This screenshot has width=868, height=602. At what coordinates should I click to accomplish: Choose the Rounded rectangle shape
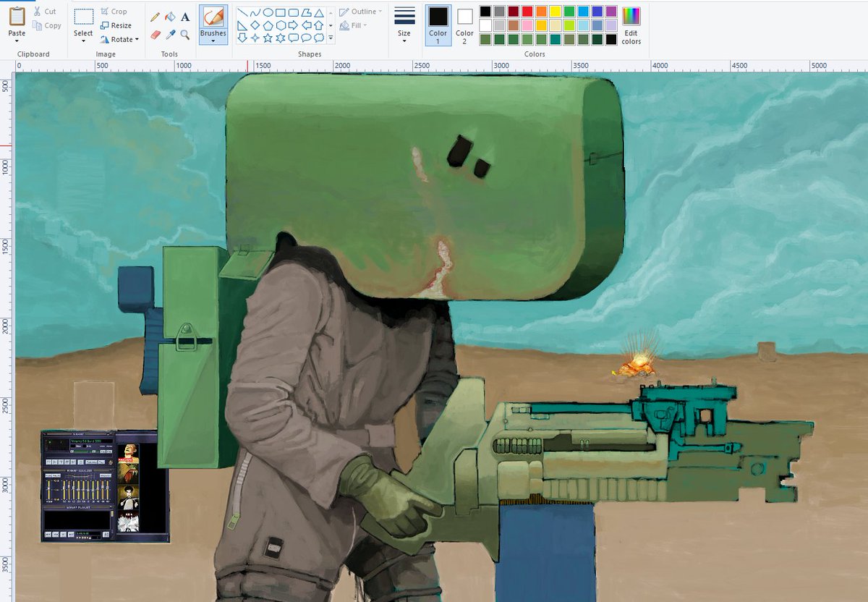point(293,12)
